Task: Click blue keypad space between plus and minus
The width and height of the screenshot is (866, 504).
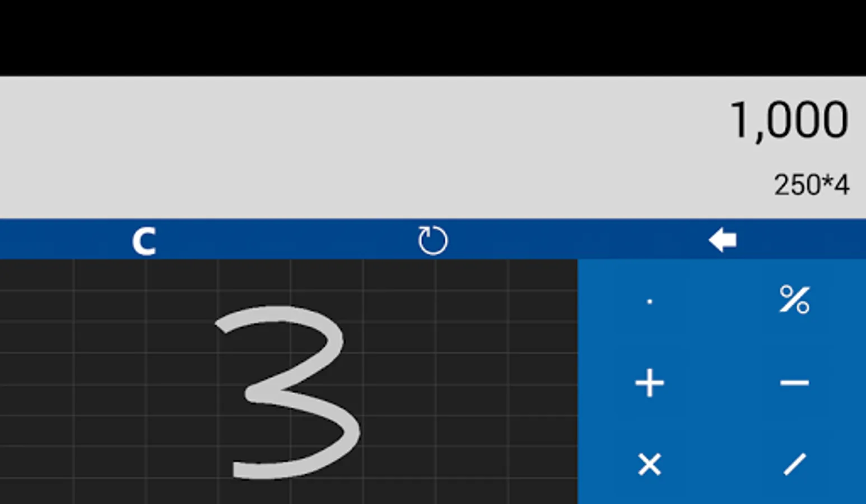Action: (x=722, y=383)
